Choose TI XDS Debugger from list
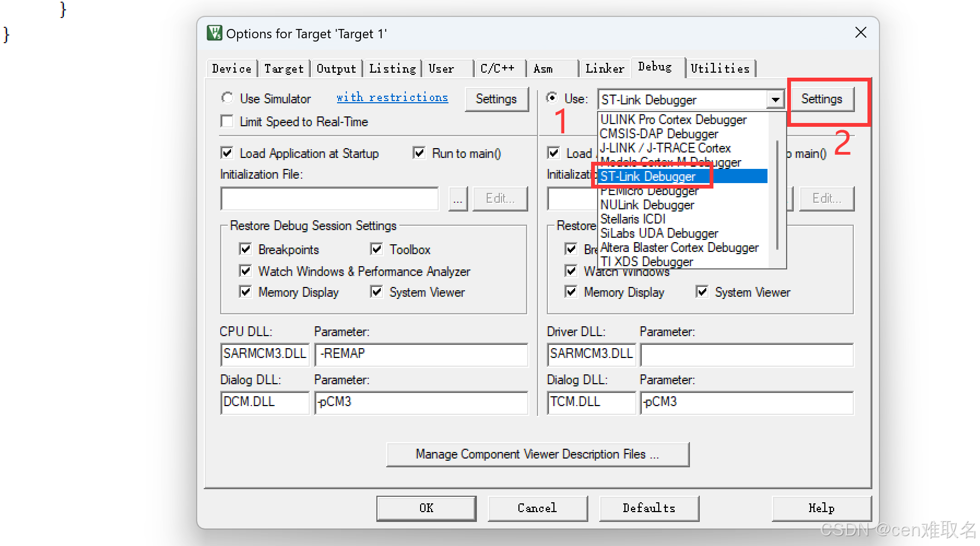 click(683, 262)
